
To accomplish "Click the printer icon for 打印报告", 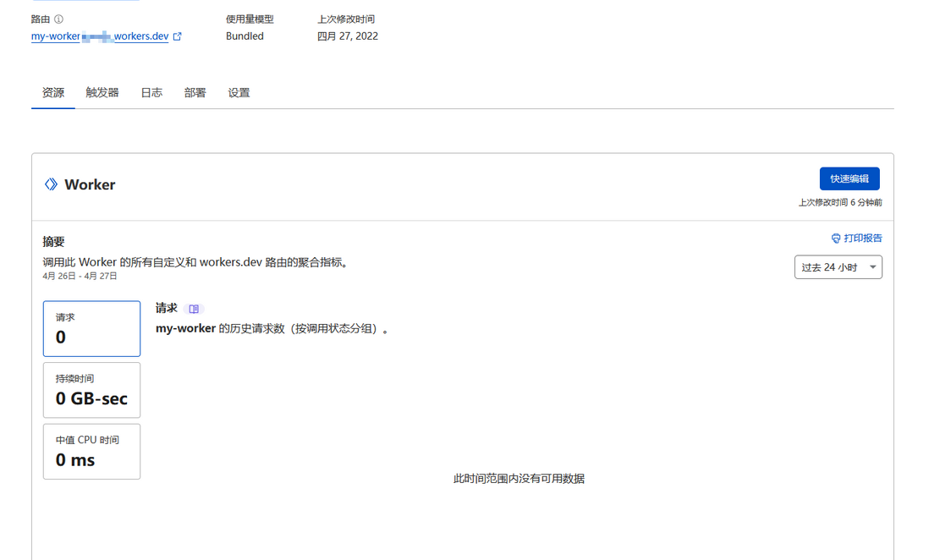I will (836, 239).
